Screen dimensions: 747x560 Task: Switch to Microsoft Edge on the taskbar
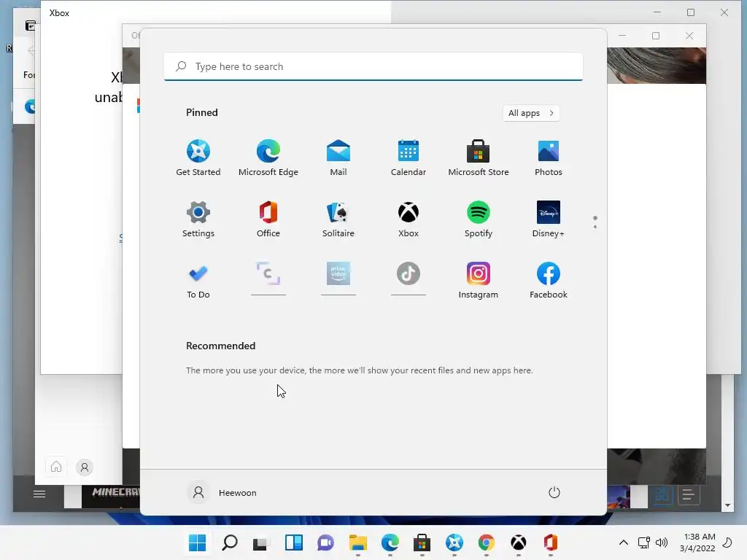click(390, 542)
